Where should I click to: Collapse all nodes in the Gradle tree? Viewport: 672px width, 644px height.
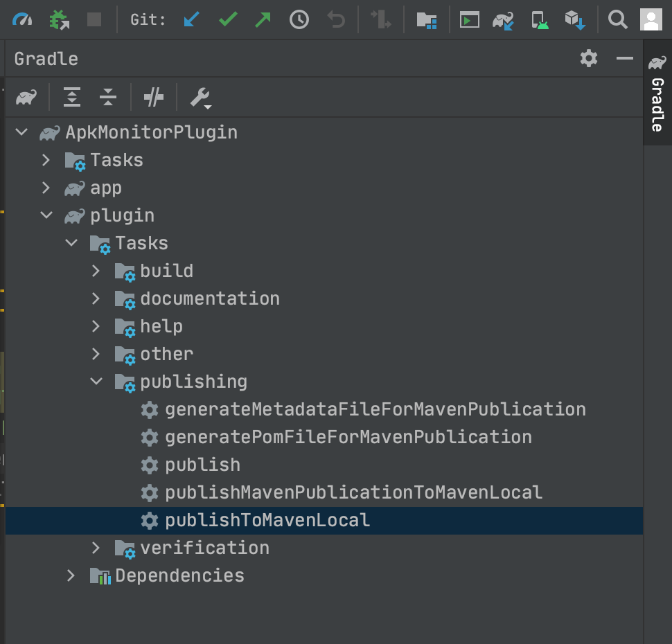(107, 98)
